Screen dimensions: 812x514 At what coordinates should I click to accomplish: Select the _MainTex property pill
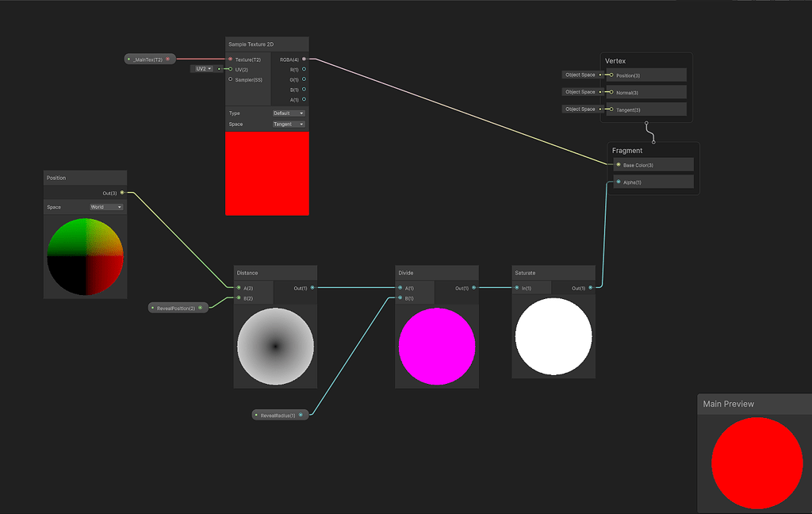pos(149,58)
